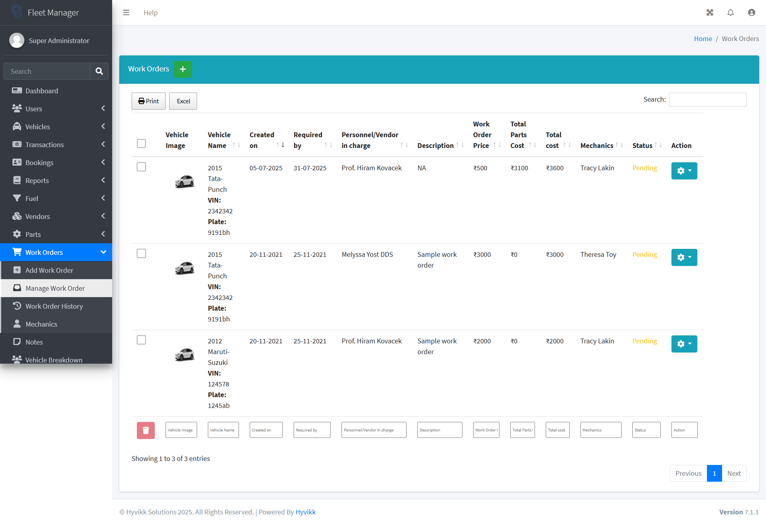Viewport: 766px width, 532px height.
Task: Open Work Order History menu item
Action: point(54,306)
